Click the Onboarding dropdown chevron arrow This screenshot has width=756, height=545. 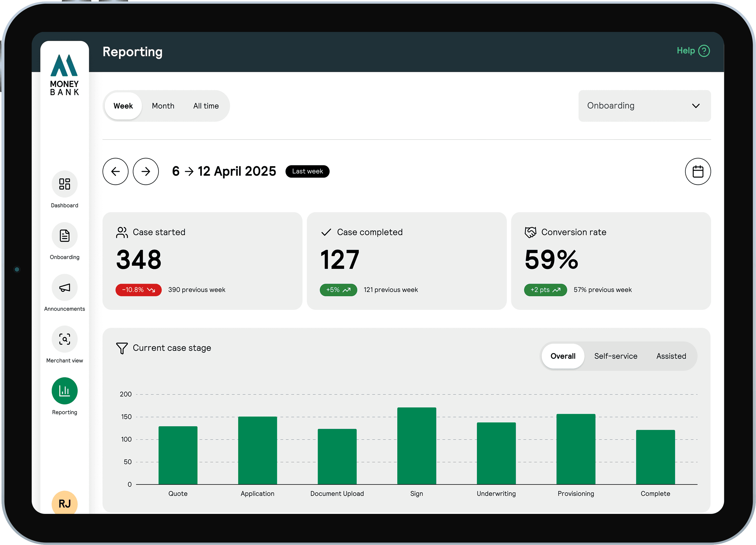696,106
